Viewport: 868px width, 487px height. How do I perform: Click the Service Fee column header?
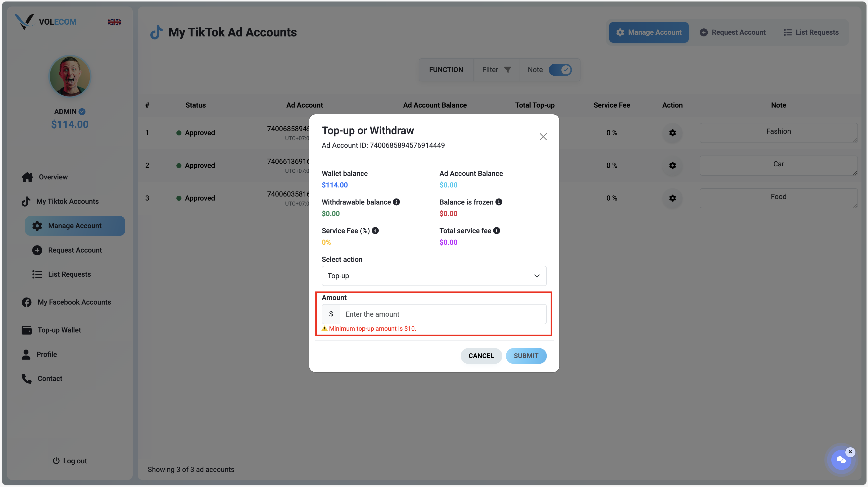(x=612, y=105)
